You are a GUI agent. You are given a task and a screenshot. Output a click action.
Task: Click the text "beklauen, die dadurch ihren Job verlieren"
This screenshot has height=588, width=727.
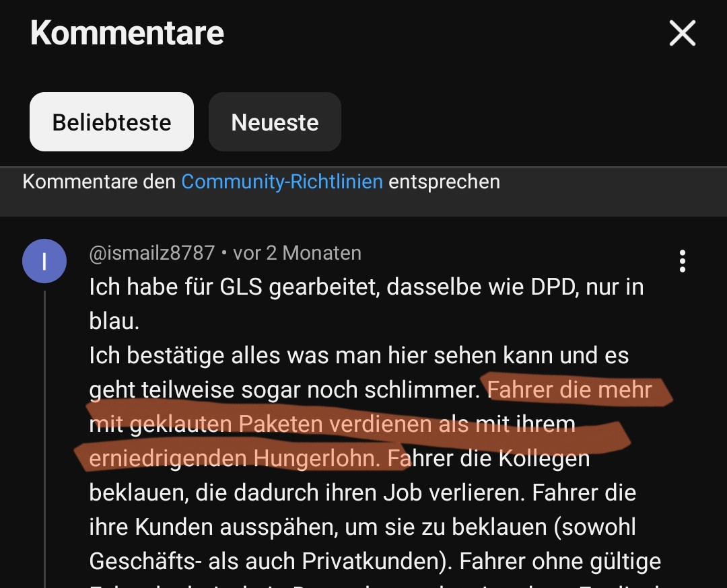pos(306,492)
